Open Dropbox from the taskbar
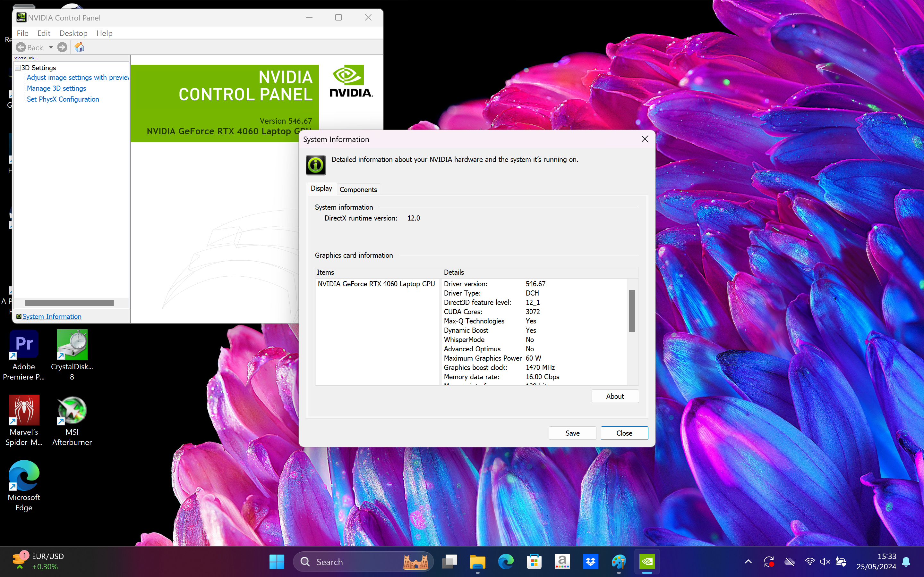Image resolution: width=924 pixels, height=577 pixels. pos(590,561)
